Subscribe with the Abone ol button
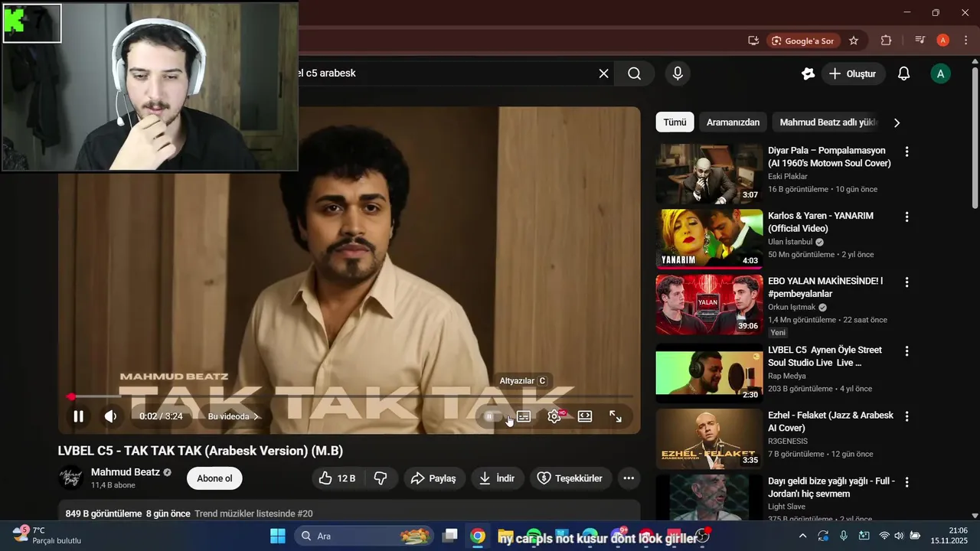This screenshot has height=551, width=980. click(x=214, y=478)
